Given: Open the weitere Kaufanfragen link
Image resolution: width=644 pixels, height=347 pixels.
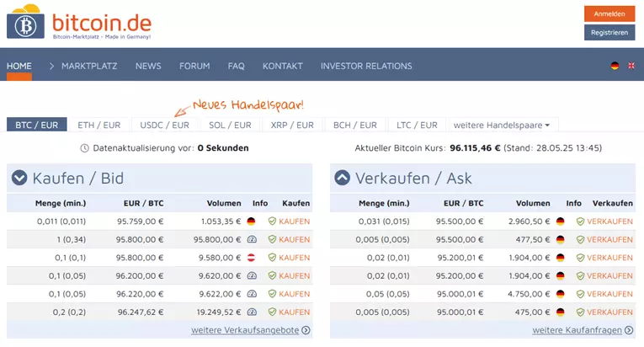Looking at the screenshot, I should click(x=577, y=330).
